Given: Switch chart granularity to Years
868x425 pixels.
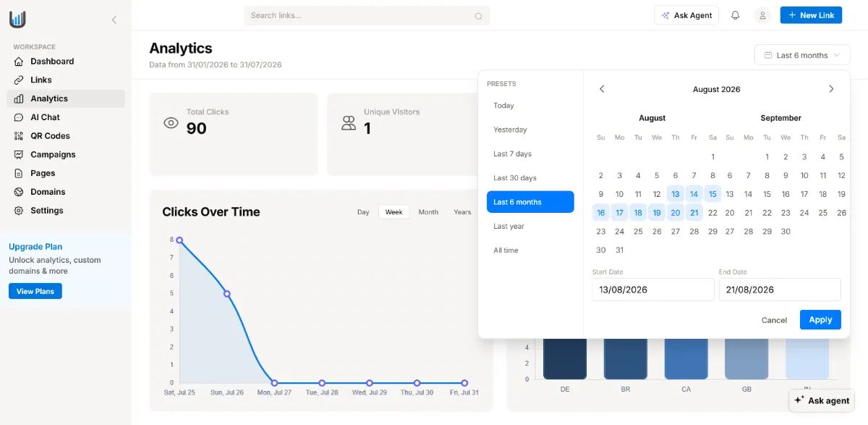Looking at the screenshot, I should pyautogui.click(x=462, y=212).
